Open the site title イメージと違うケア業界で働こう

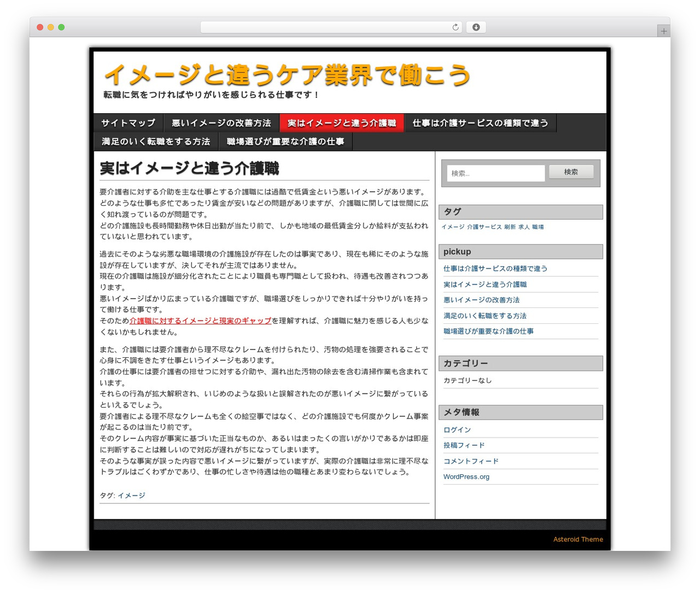(287, 75)
